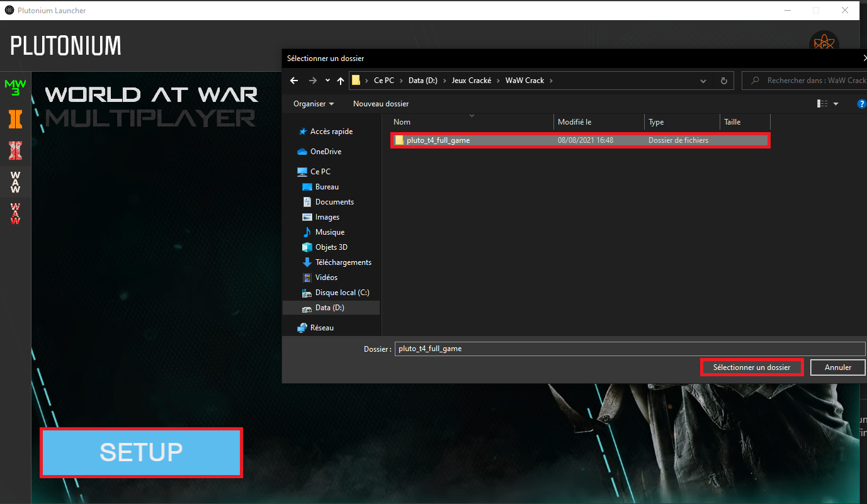The width and height of the screenshot is (867, 504).
Task: Open the Organiser menu
Action: click(x=314, y=104)
